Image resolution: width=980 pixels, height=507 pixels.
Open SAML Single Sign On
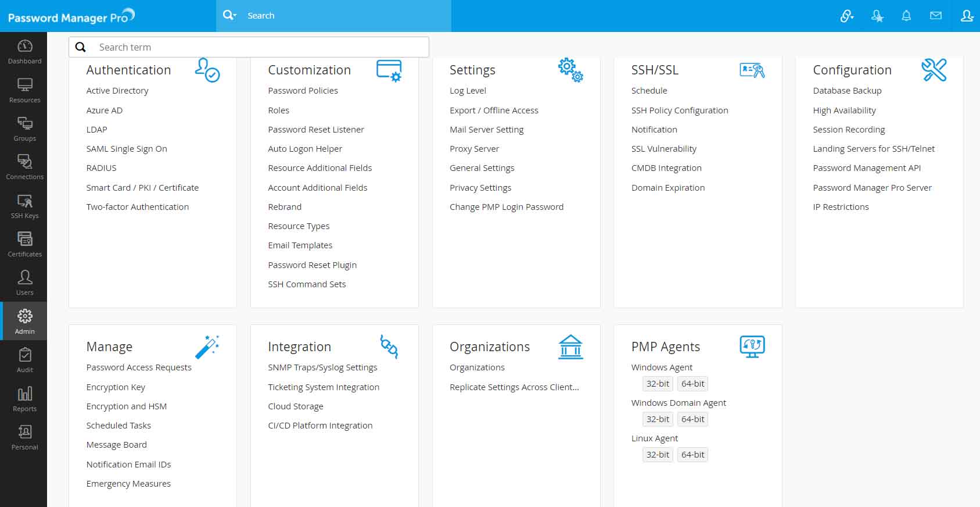(127, 149)
